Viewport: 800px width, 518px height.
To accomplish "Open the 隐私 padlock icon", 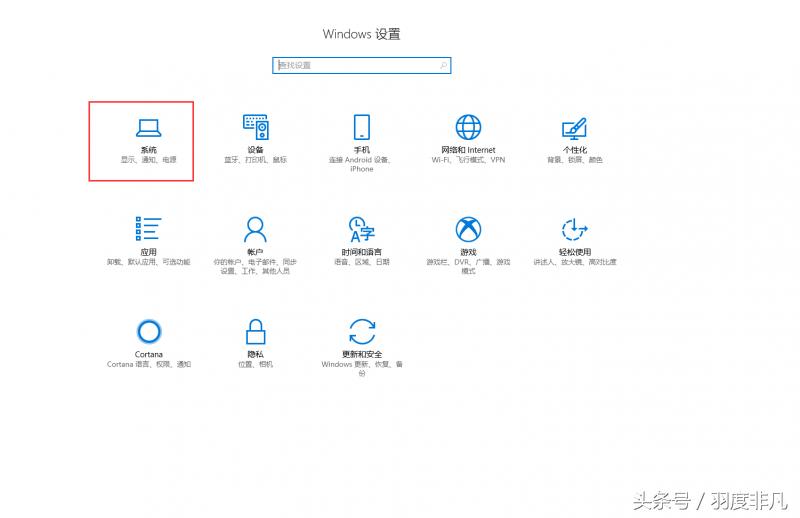I will tap(256, 331).
